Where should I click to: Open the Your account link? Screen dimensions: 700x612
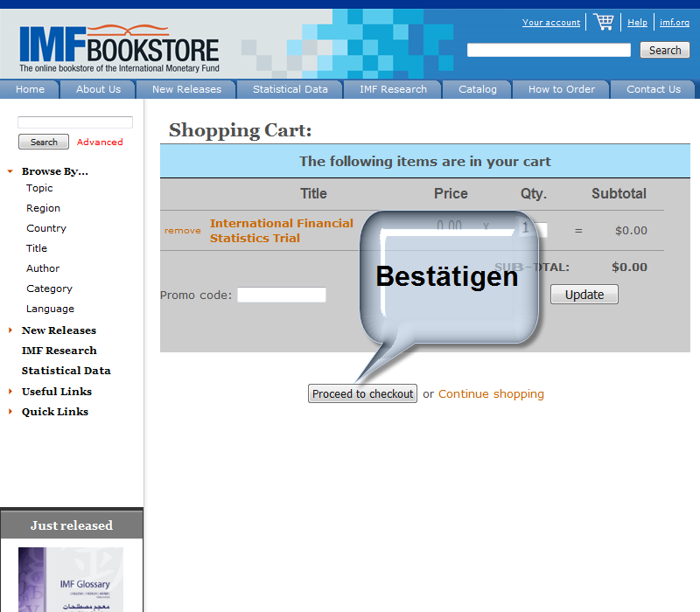(x=551, y=23)
